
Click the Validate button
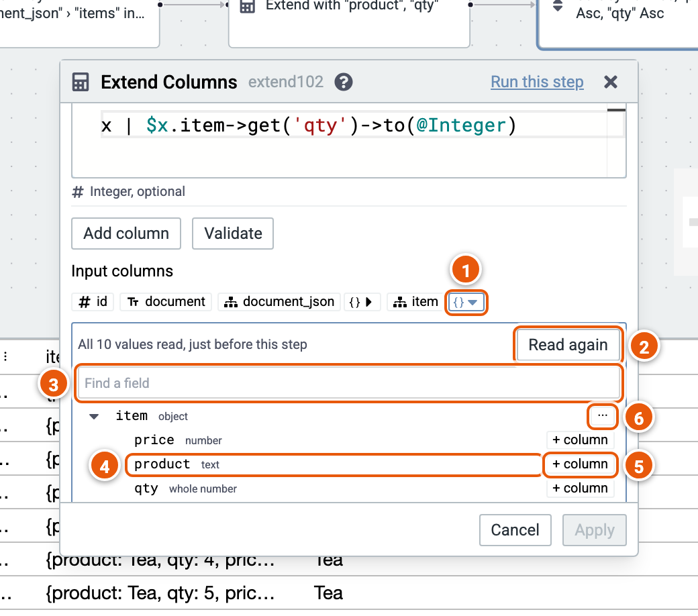(x=233, y=234)
